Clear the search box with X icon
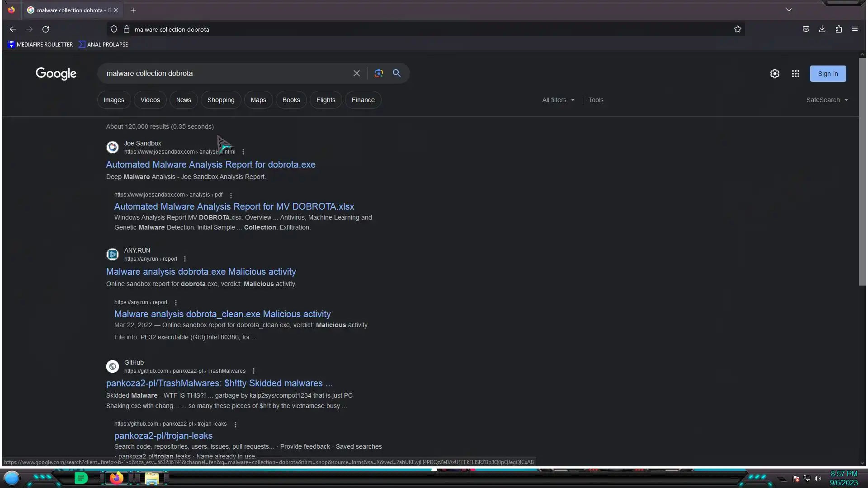868x488 pixels. point(356,73)
